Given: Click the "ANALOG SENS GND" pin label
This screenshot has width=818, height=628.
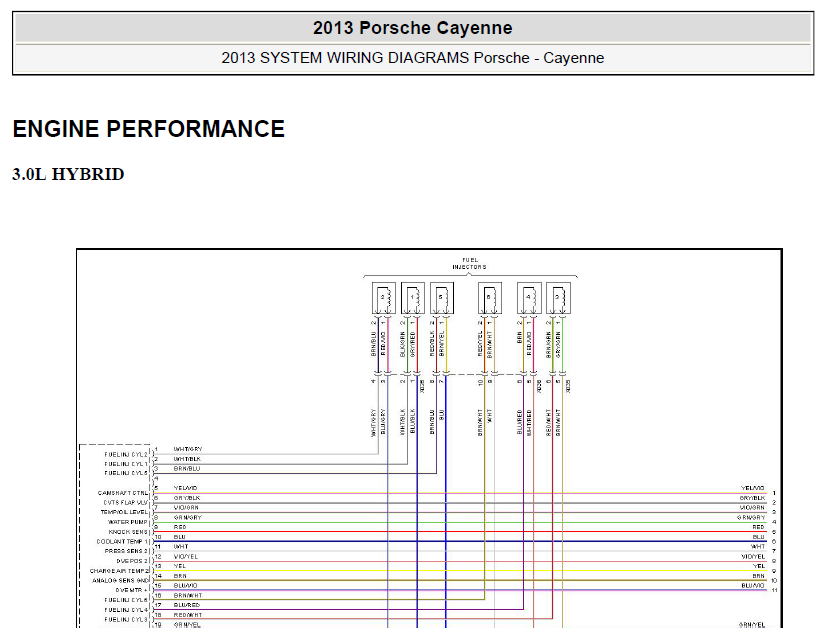Looking at the screenshot, I should 121,581.
